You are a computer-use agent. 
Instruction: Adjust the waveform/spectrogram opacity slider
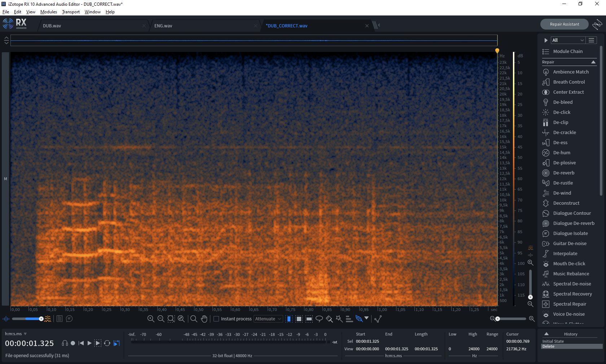click(x=41, y=319)
